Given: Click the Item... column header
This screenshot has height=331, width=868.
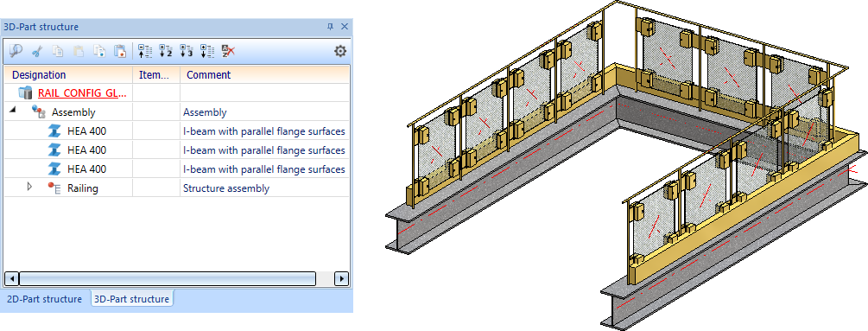Looking at the screenshot, I should point(156,74).
